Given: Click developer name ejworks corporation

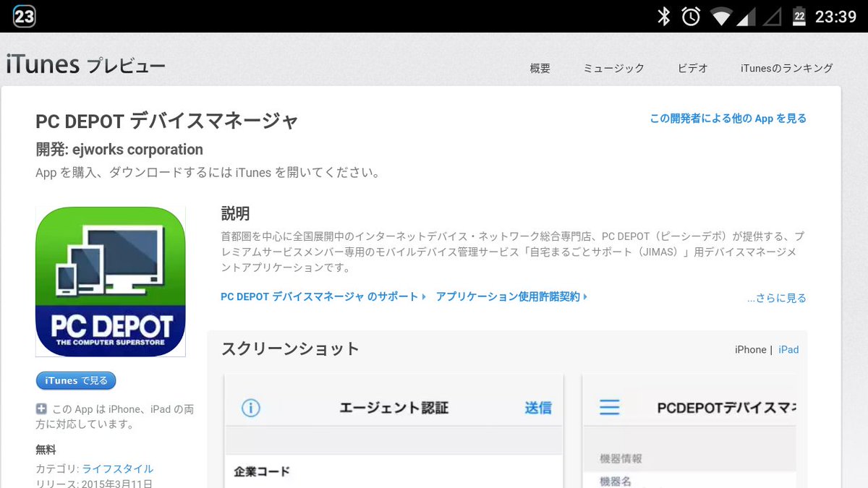Looking at the screenshot, I should (x=137, y=150).
